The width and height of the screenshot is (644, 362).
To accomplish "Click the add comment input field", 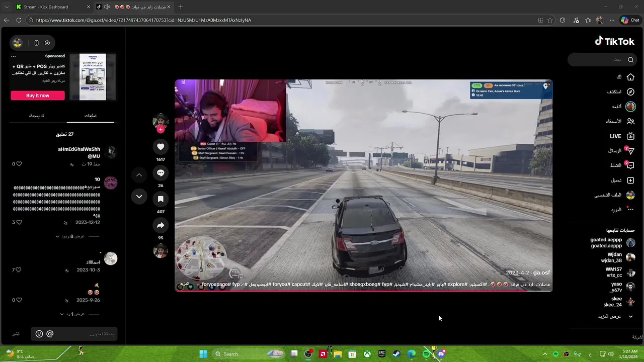I will click(74, 334).
